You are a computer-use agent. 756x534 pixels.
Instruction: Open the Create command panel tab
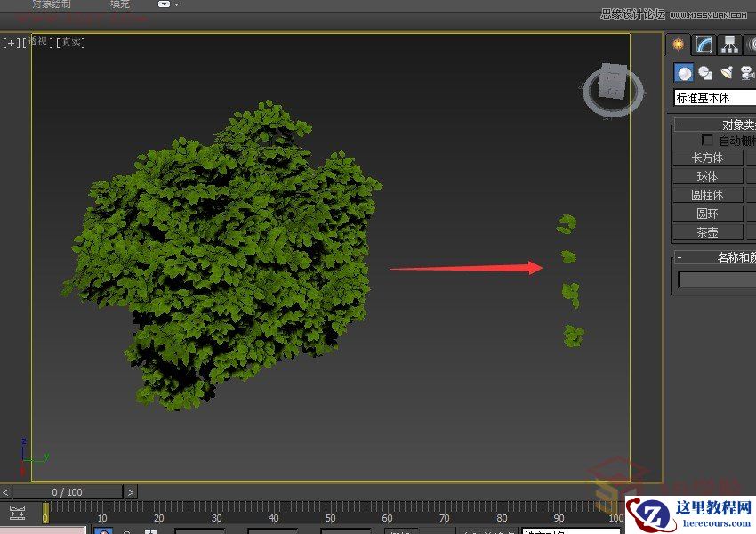(x=679, y=44)
